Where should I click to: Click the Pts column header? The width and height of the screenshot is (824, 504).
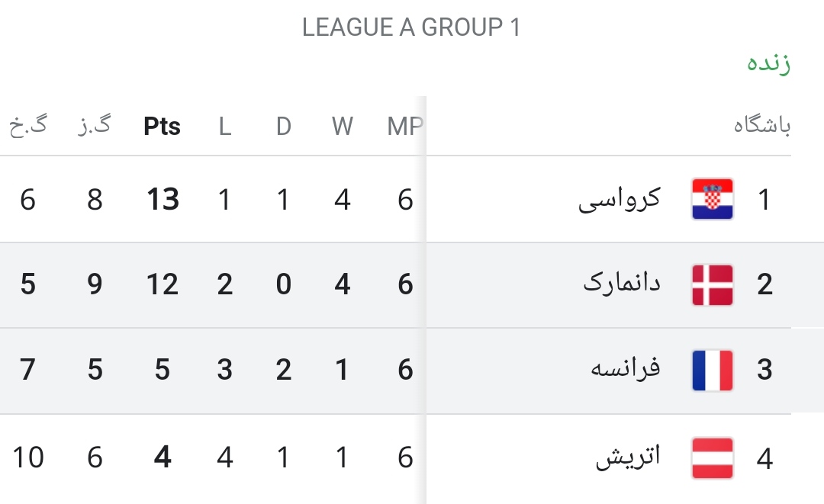point(162,126)
